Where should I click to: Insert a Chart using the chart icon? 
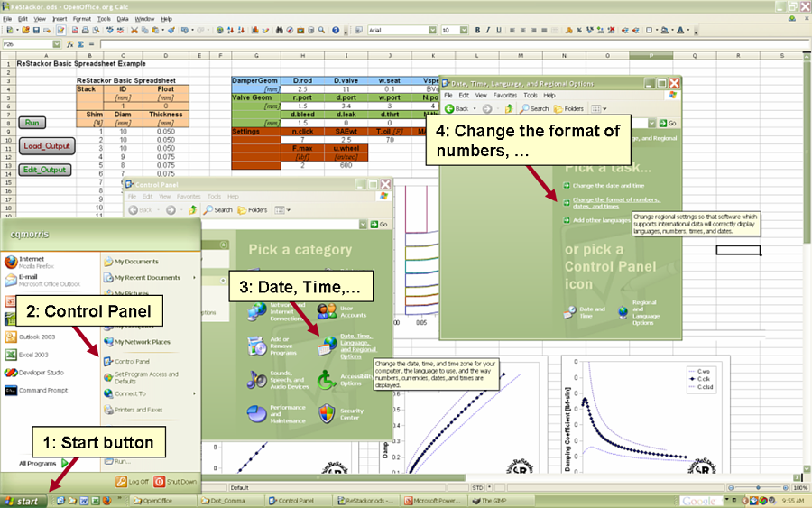[x=254, y=30]
